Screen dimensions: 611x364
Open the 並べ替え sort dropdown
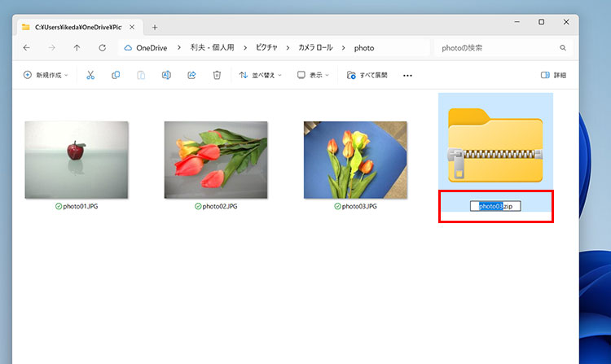[x=261, y=75]
